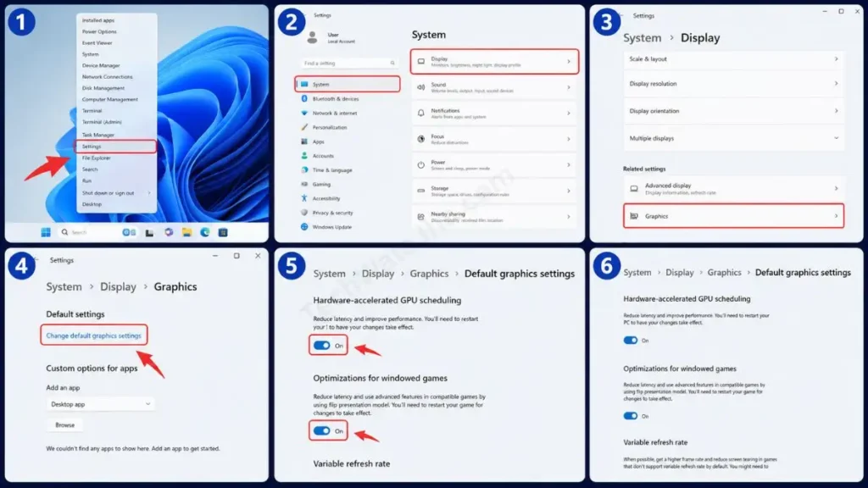Choose Device Manager from the context menu
Screen dimensions: 868x488
(101, 65)
